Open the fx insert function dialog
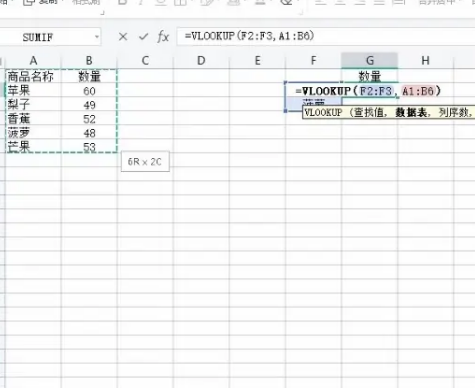The height and width of the screenshot is (388, 475). (x=163, y=37)
